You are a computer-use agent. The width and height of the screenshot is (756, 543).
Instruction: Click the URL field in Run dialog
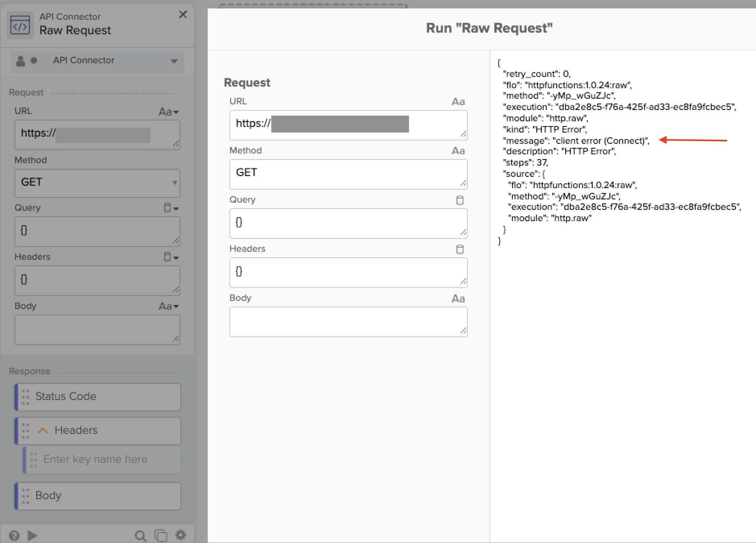348,125
